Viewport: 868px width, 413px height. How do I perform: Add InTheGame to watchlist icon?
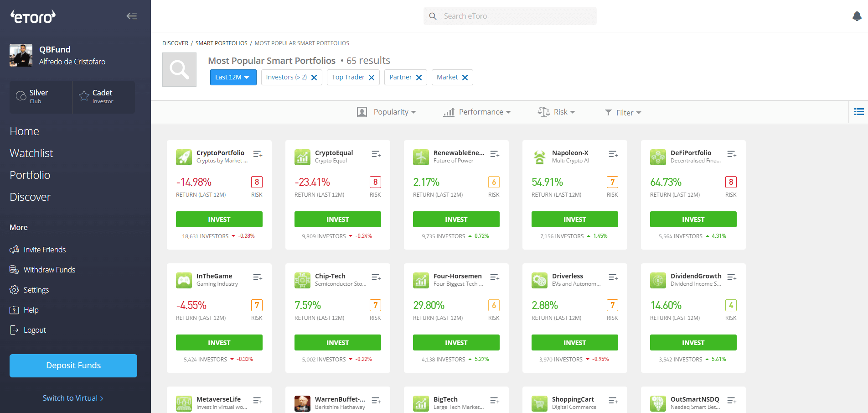pyautogui.click(x=258, y=277)
